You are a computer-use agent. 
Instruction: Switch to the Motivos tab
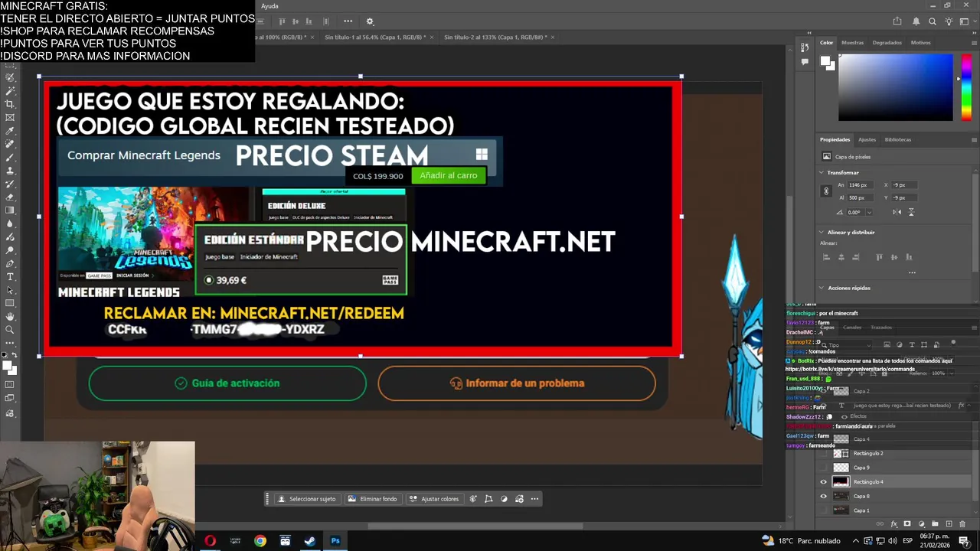(x=920, y=43)
